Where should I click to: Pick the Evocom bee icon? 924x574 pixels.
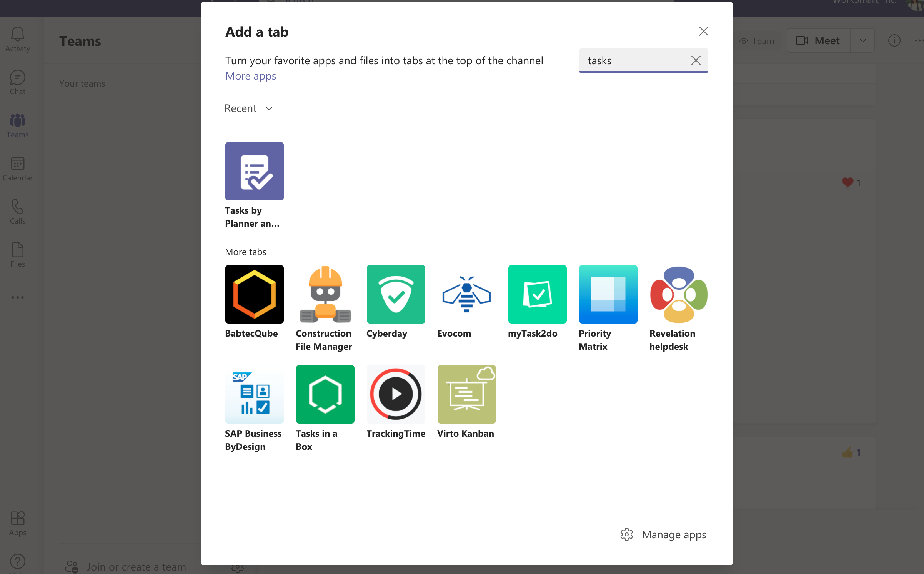coord(466,294)
